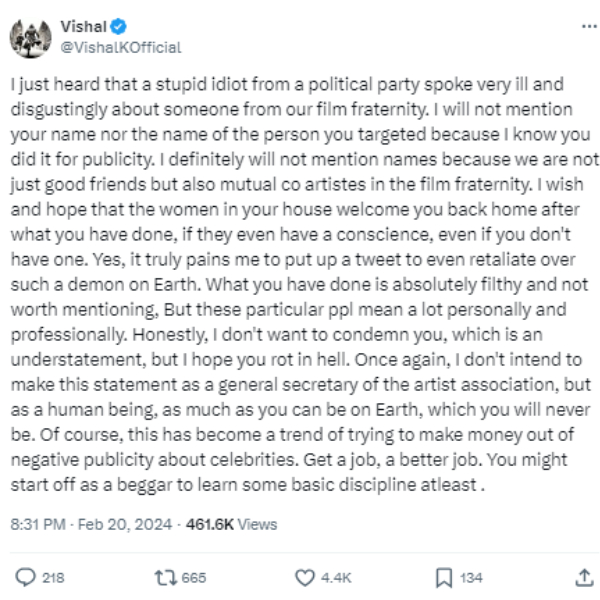Click the reply speech bubble icon

(26, 577)
